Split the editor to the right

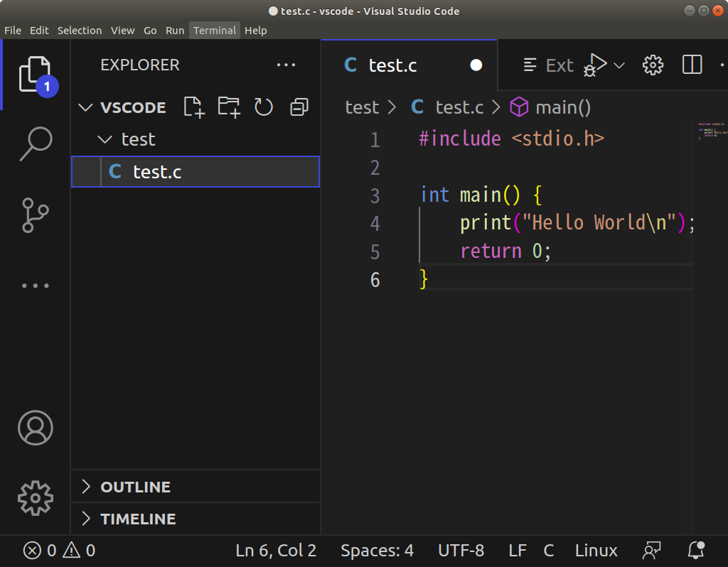[x=692, y=65]
